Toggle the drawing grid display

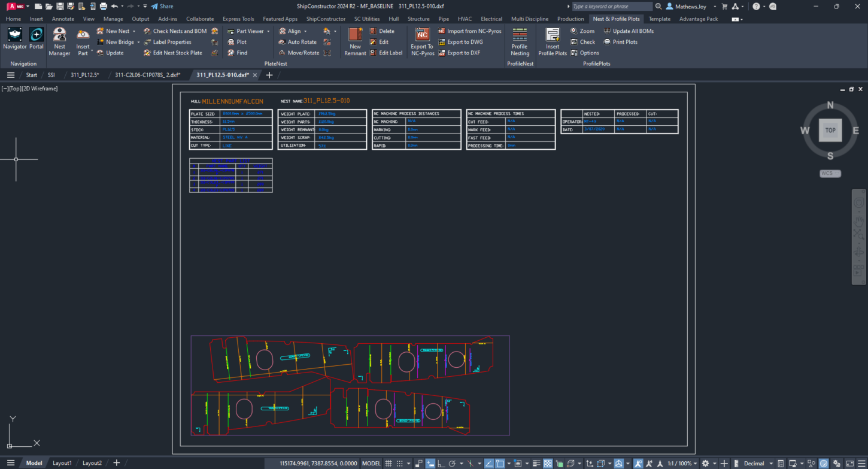(x=388, y=463)
